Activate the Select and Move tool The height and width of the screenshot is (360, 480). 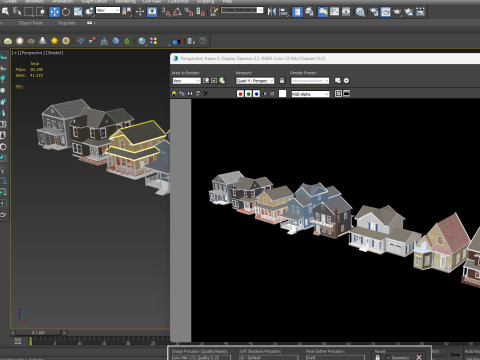(x=54, y=12)
